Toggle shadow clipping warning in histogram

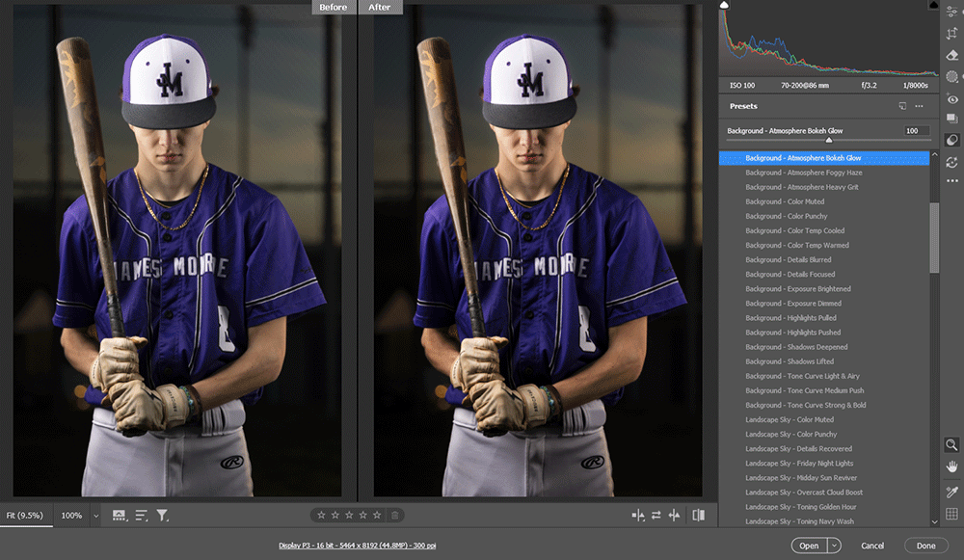726,5
